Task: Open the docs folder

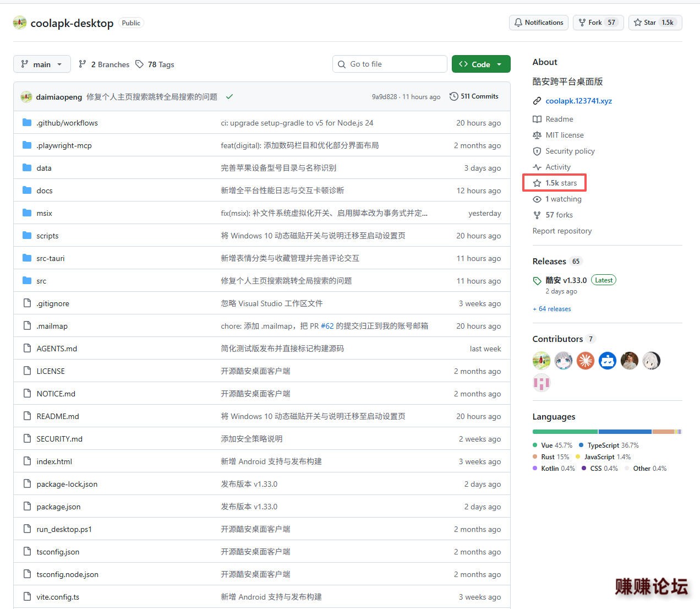Action: 45,191
